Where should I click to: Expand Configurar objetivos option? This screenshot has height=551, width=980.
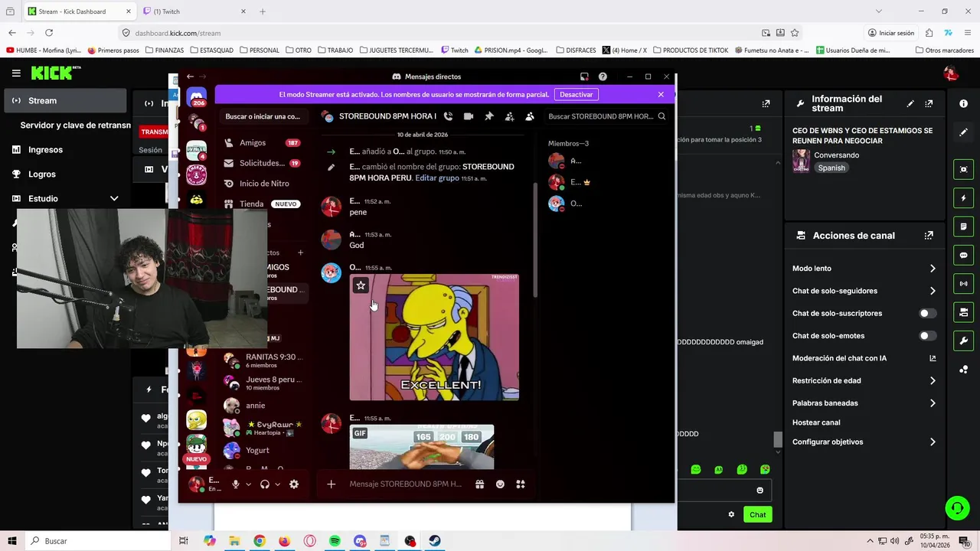pos(864,442)
